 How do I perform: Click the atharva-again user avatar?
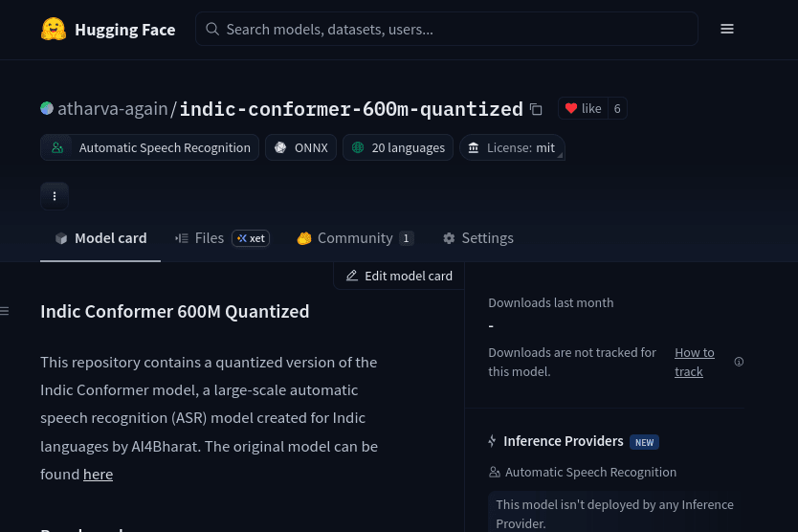[x=47, y=108]
